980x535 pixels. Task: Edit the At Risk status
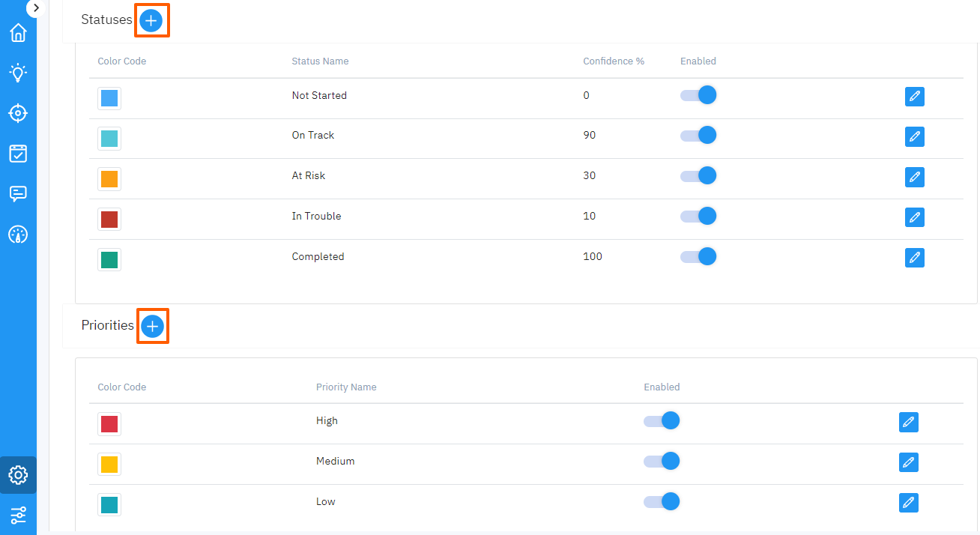pos(914,178)
